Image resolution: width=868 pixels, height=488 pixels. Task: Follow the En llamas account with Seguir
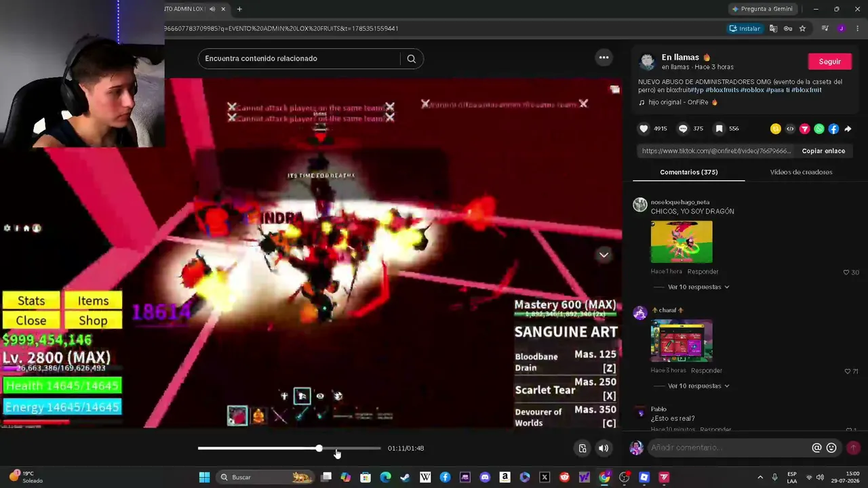(829, 62)
